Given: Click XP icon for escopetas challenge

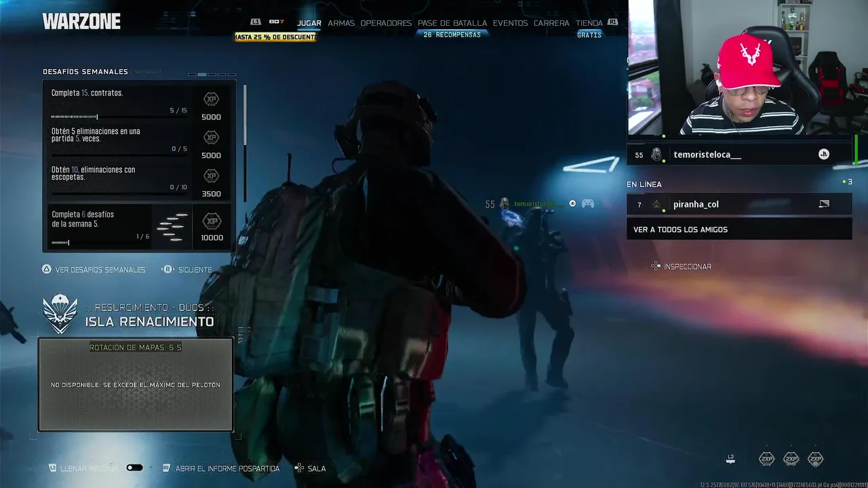Looking at the screenshot, I should (212, 176).
